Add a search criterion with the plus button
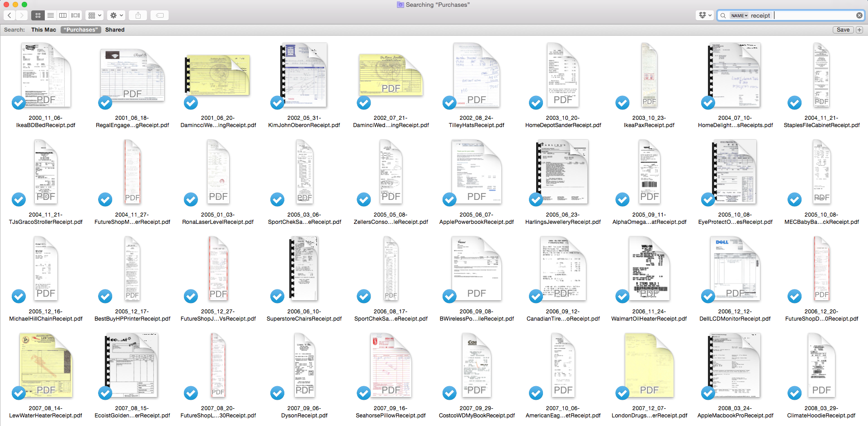The width and height of the screenshot is (868, 426). tap(859, 29)
